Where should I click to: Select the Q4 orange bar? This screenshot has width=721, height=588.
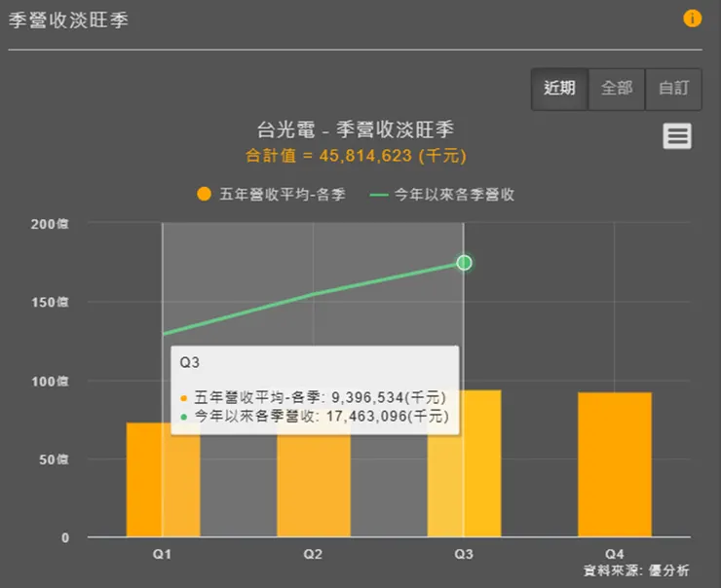coord(615,464)
